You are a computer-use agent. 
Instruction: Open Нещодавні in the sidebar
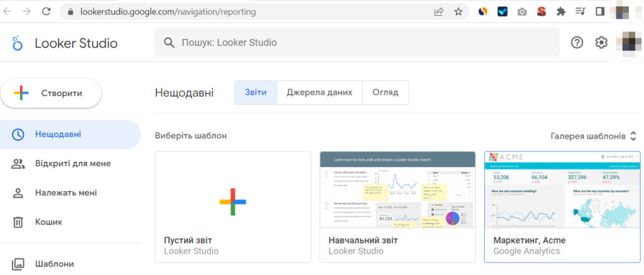pyautogui.click(x=70, y=134)
